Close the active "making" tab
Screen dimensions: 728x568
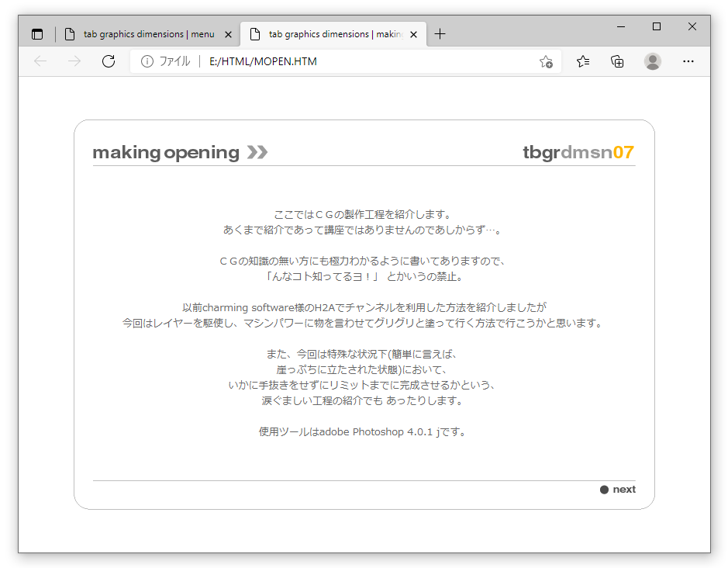point(414,34)
